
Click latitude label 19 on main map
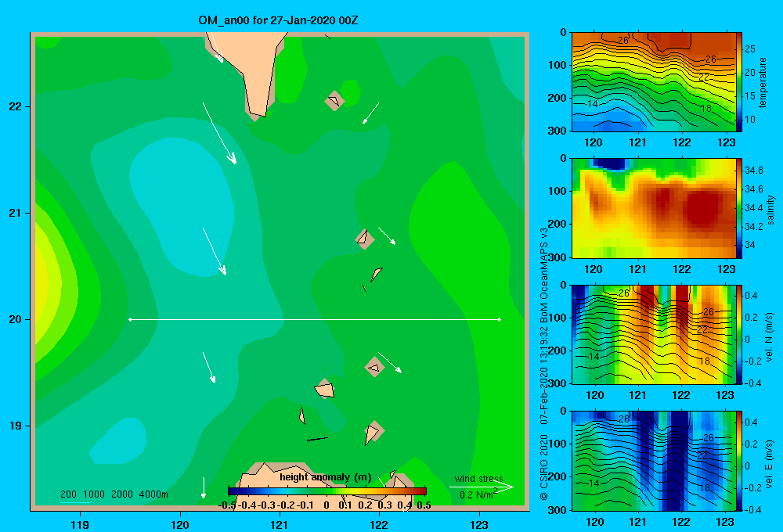[x=15, y=426]
